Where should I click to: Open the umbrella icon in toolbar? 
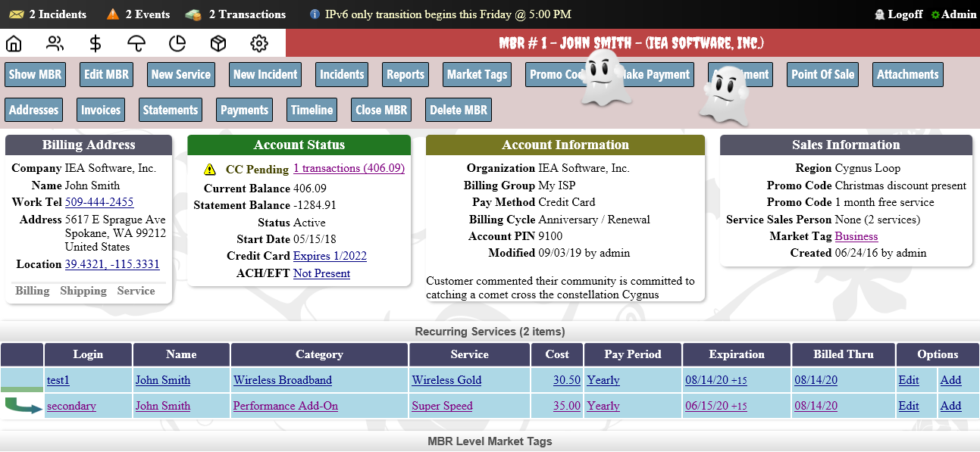(136, 43)
